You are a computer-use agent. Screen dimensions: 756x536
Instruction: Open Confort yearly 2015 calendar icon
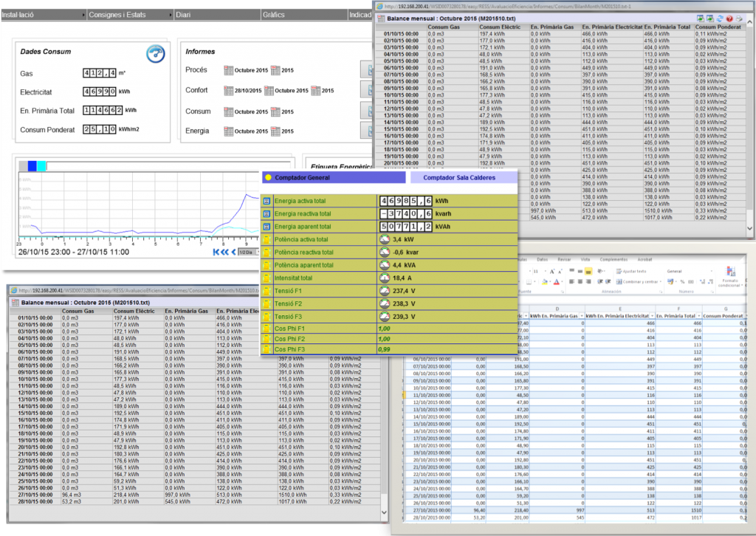point(316,91)
